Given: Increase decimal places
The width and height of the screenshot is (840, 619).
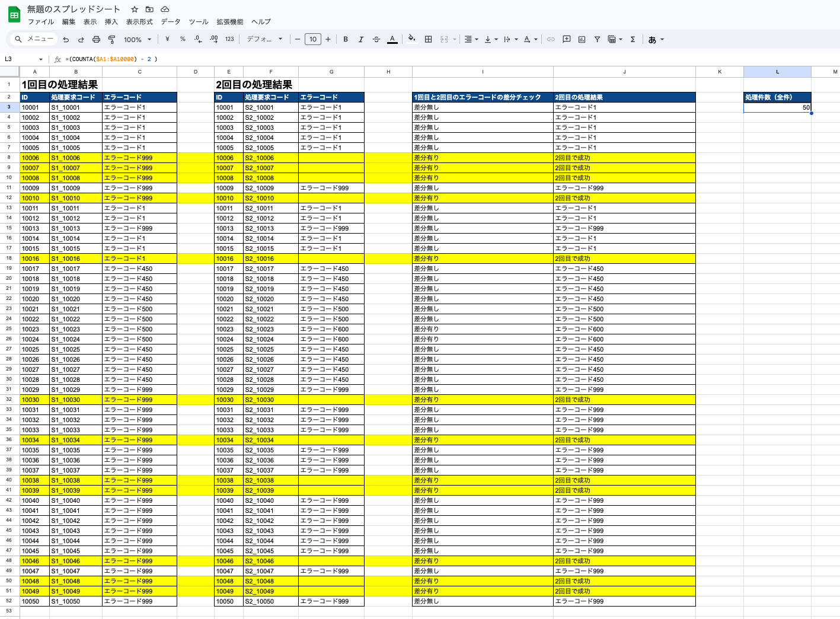Looking at the screenshot, I should (213, 39).
